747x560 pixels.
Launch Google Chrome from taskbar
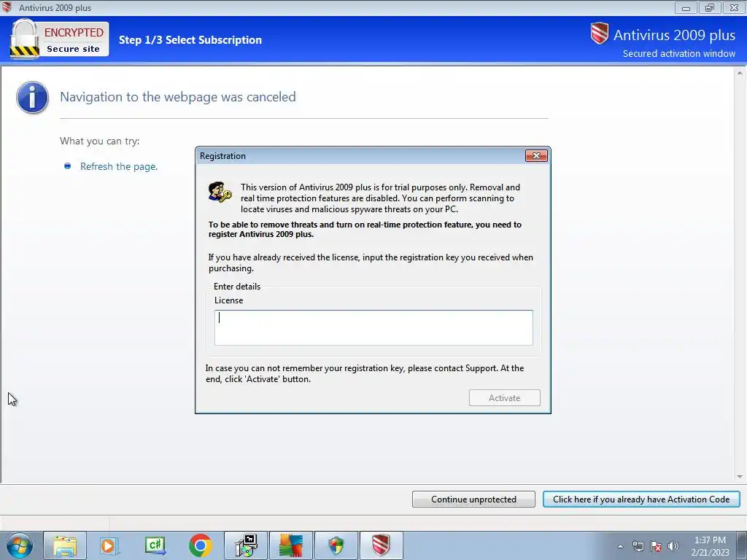pyautogui.click(x=201, y=545)
